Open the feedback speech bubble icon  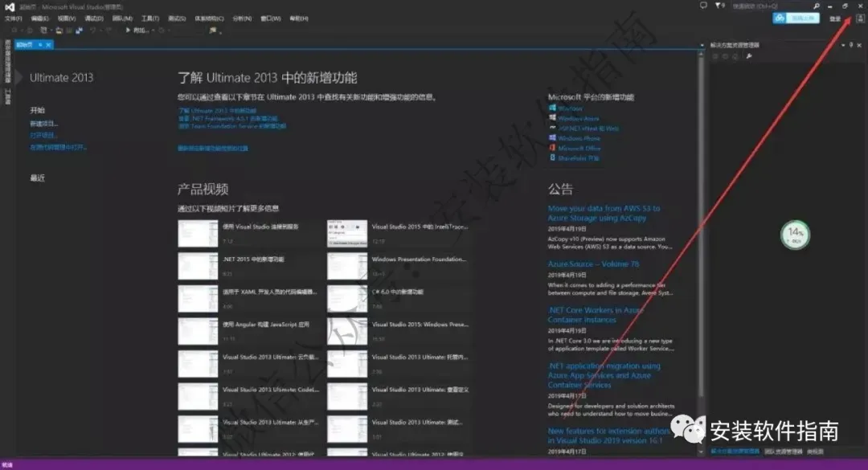point(703,6)
